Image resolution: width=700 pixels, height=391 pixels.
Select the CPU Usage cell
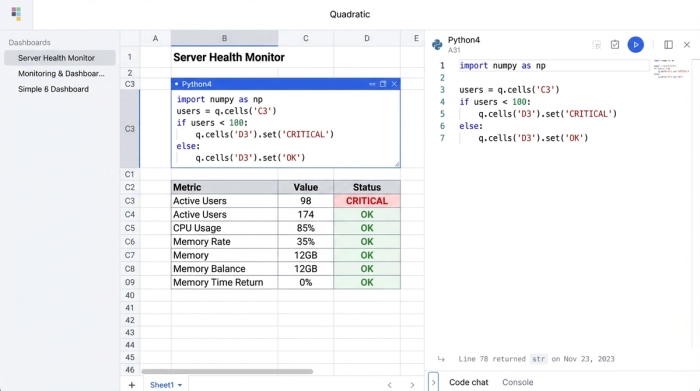click(x=224, y=228)
